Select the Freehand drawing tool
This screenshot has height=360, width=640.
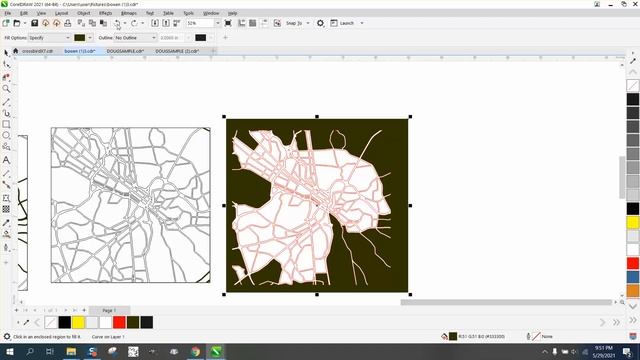point(6,102)
